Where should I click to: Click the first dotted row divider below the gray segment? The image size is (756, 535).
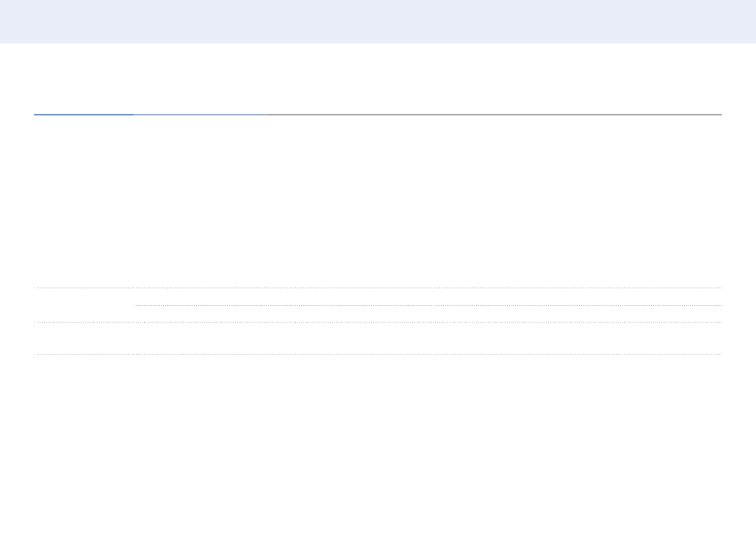coord(493,288)
